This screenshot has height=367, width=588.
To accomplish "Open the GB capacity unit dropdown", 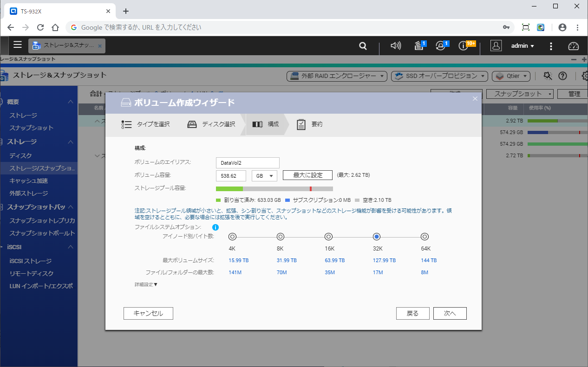I will pyautogui.click(x=264, y=176).
